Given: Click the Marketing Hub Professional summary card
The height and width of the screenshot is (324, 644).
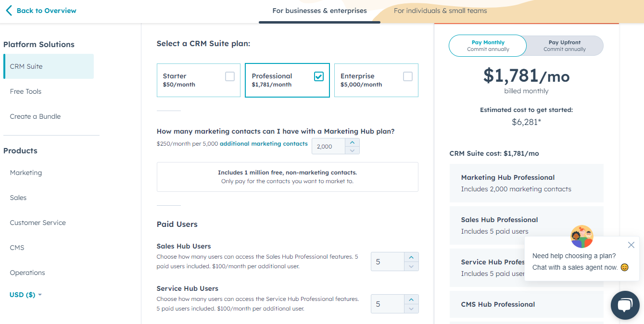Looking at the screenshot, I should pos(526,183).
